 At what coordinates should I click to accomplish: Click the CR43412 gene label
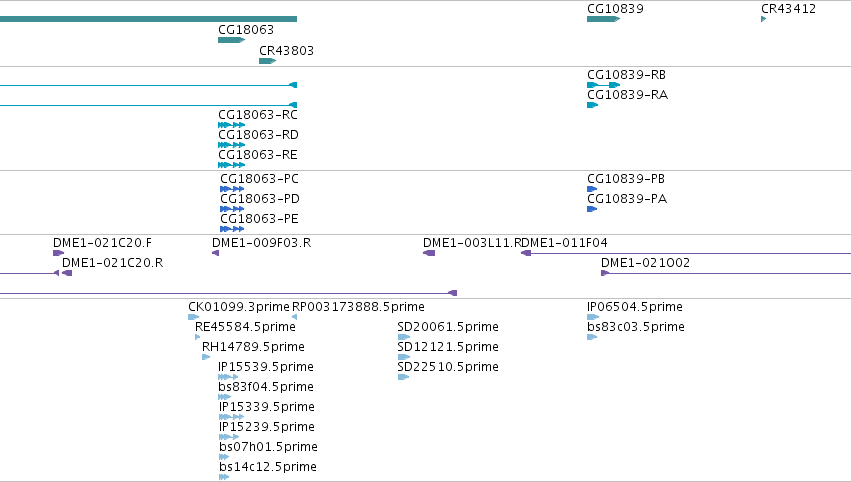click(x=788, y=9)
